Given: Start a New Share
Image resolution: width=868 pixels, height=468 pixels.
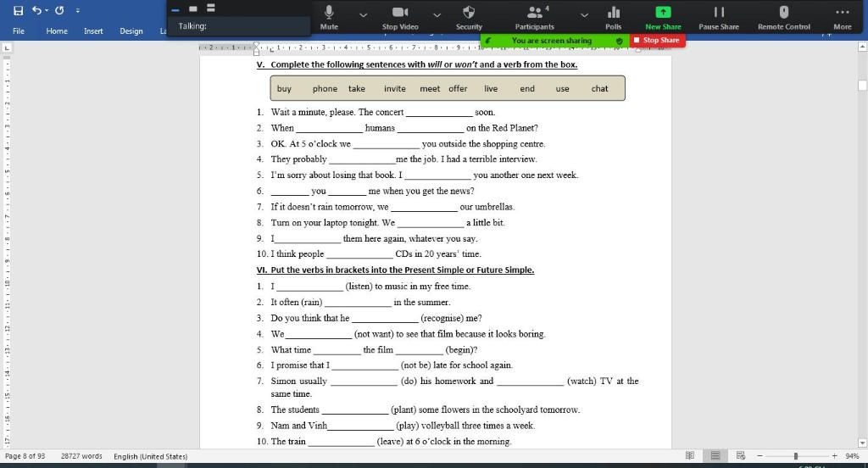Looking at the screenshot, I should 663,17.
